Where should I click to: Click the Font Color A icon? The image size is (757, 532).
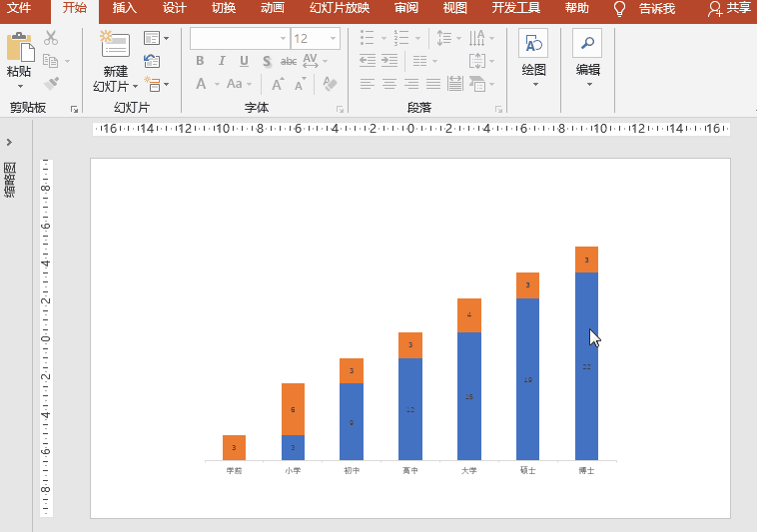(201, 84)
